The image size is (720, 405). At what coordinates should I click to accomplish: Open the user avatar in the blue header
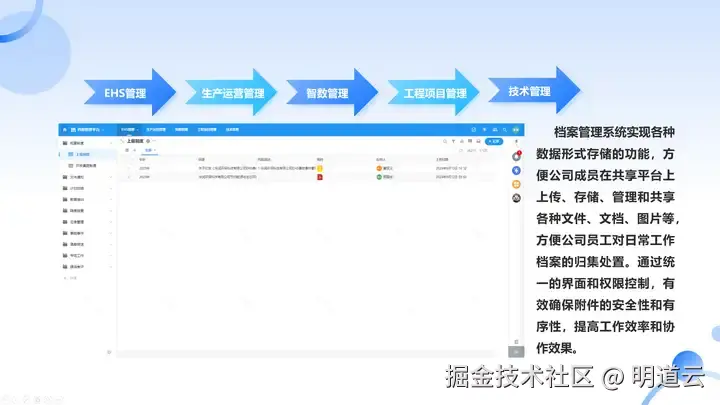(516, 130)
